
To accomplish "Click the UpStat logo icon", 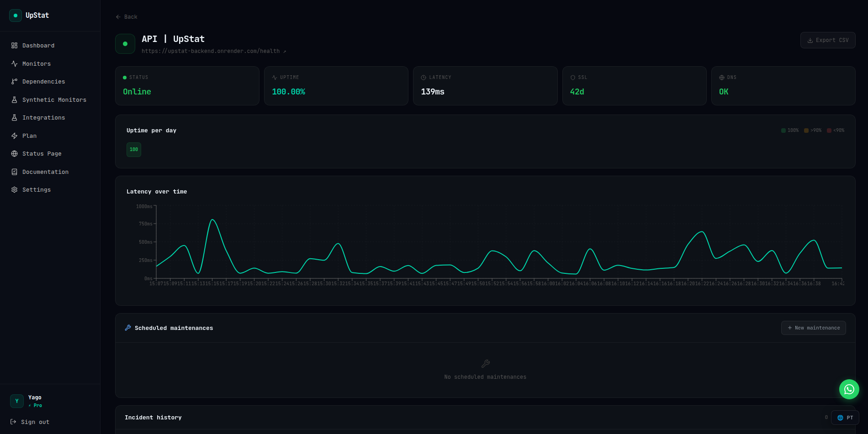I will 16,16.
